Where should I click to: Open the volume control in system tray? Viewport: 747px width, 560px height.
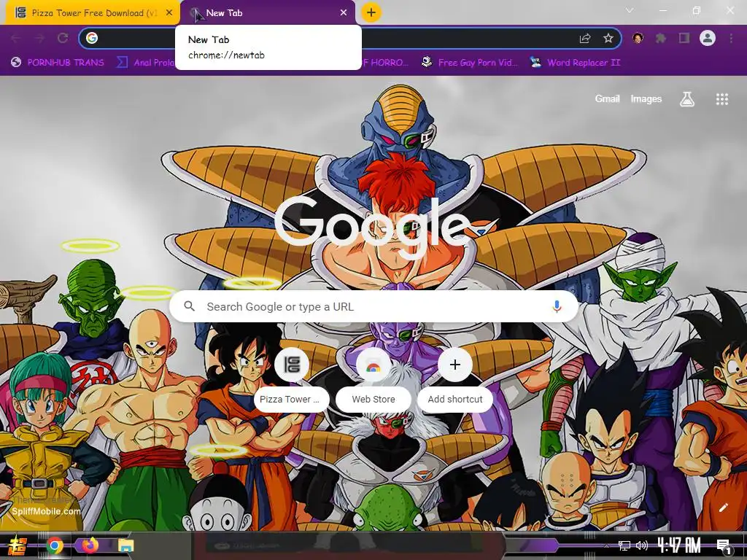642,545
